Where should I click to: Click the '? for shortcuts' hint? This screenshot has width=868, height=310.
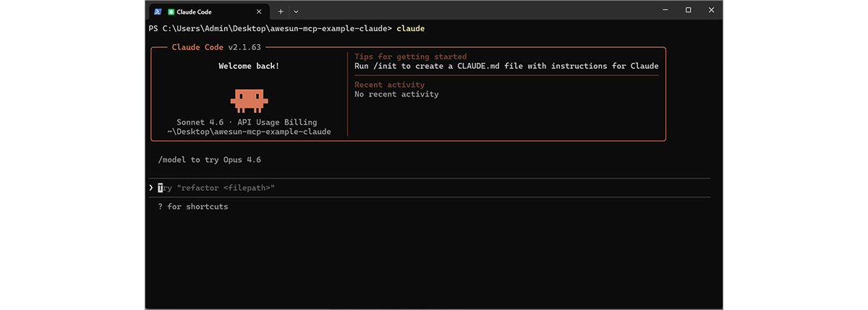coord(192,206)
